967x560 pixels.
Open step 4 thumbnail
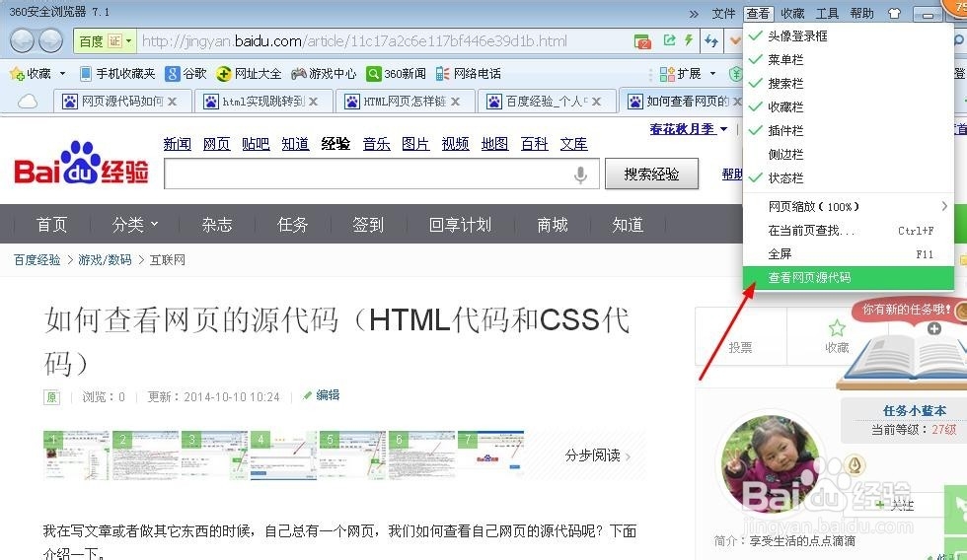click(282, 455)
